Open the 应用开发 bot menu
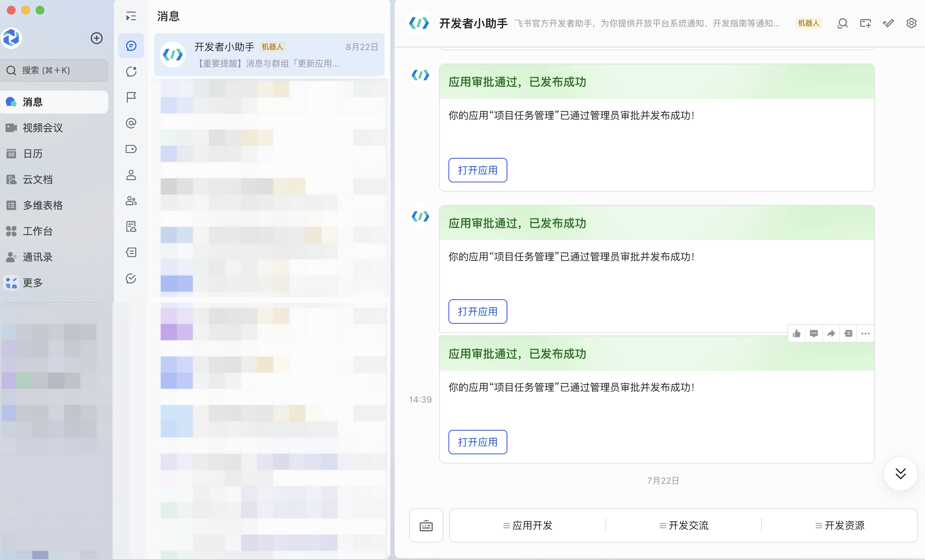Screen dimensions: 925x560 pos(527,526)
